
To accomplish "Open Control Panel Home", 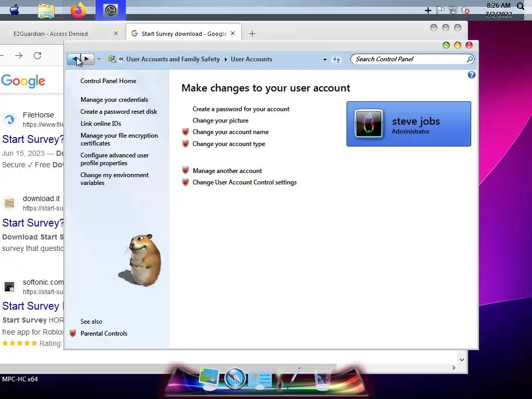I will [108, 81].
